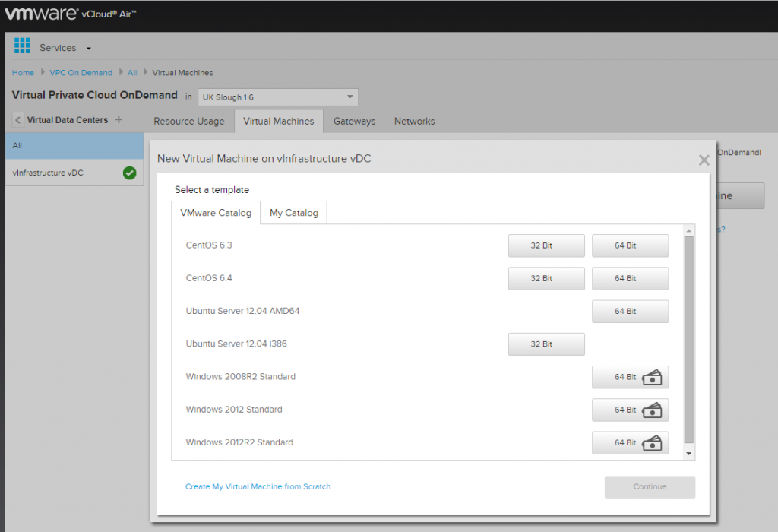Screen dimensions: 778x532
Task: Switch to Resource Usage tab
Action: click(x=189, y=122)
